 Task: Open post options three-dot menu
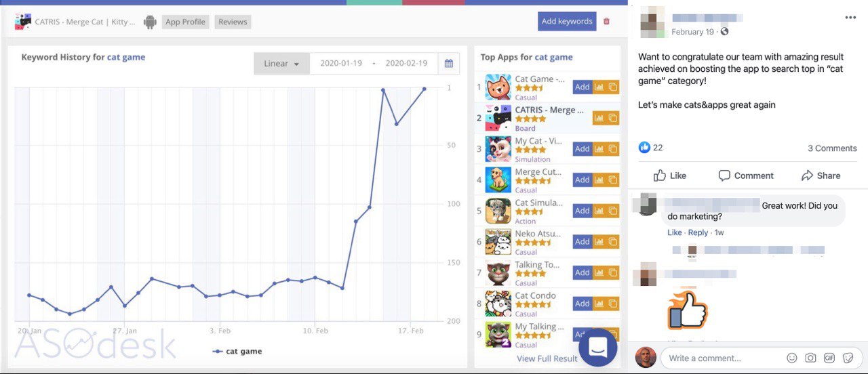[850, 18]
